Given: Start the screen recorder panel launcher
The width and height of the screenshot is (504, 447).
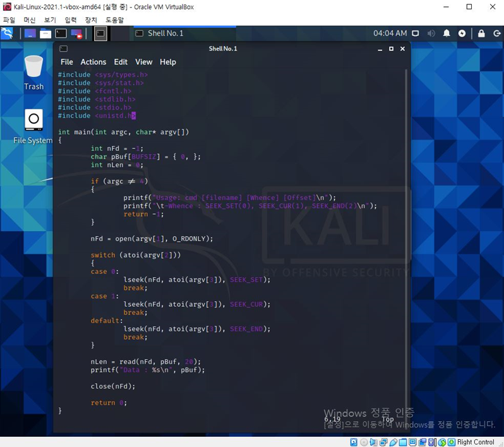Looking at the screenshot, I should 76,33.
